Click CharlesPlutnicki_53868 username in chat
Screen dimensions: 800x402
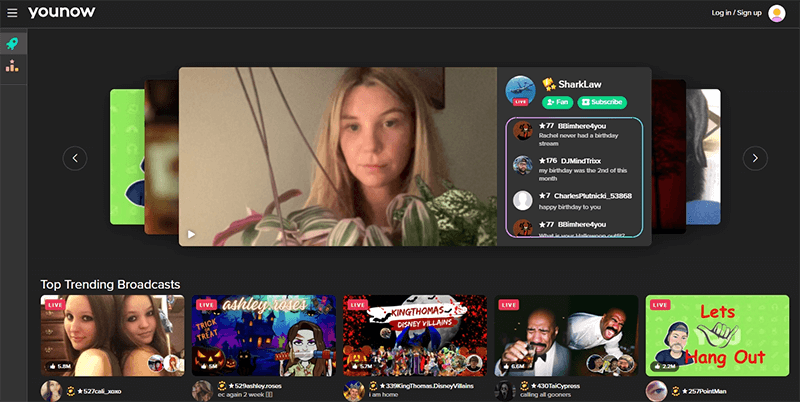point(593,196)
